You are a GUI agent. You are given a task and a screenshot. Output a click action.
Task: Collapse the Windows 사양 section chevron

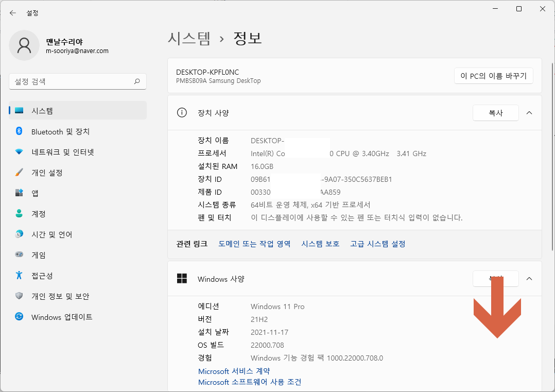tap(529, 279)
